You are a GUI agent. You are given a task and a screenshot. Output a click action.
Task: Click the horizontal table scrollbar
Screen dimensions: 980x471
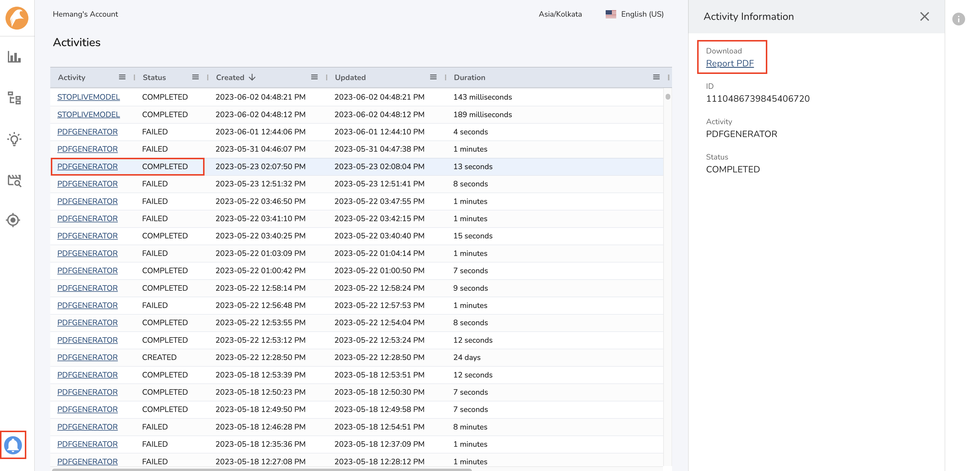click(x=262, y=470)
